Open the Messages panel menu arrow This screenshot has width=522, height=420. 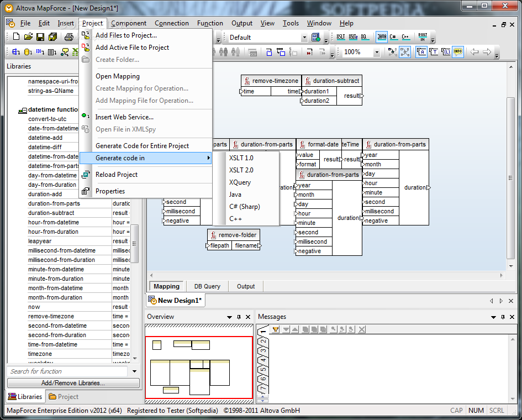click(493, 317)
